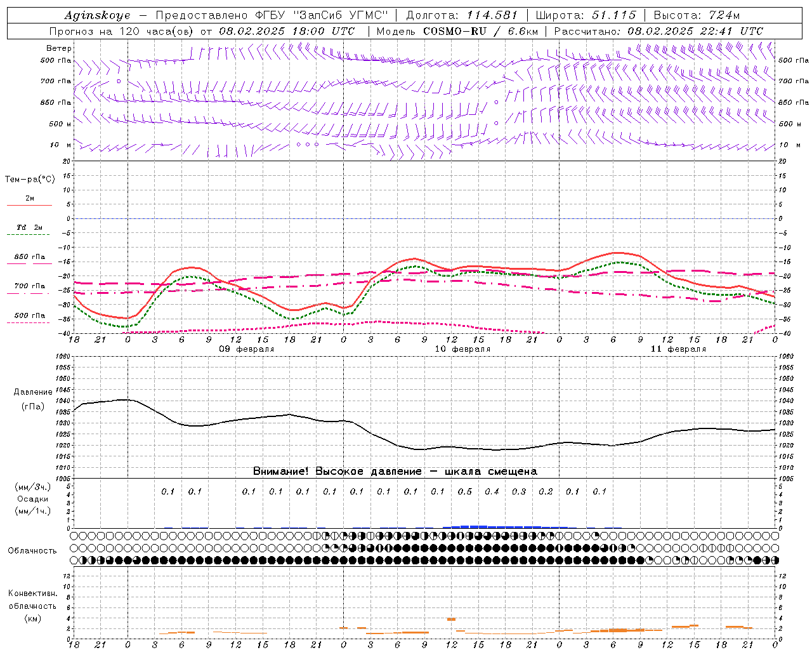812x650 pixels.
Task: Click the 09 февраля date label
Action: [x=247, y=349]
